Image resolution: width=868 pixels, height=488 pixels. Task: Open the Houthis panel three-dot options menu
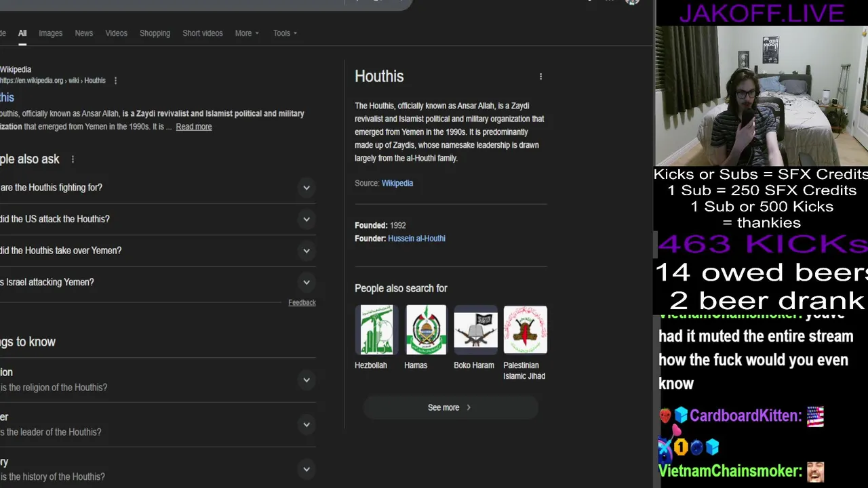tap(540, 77)
